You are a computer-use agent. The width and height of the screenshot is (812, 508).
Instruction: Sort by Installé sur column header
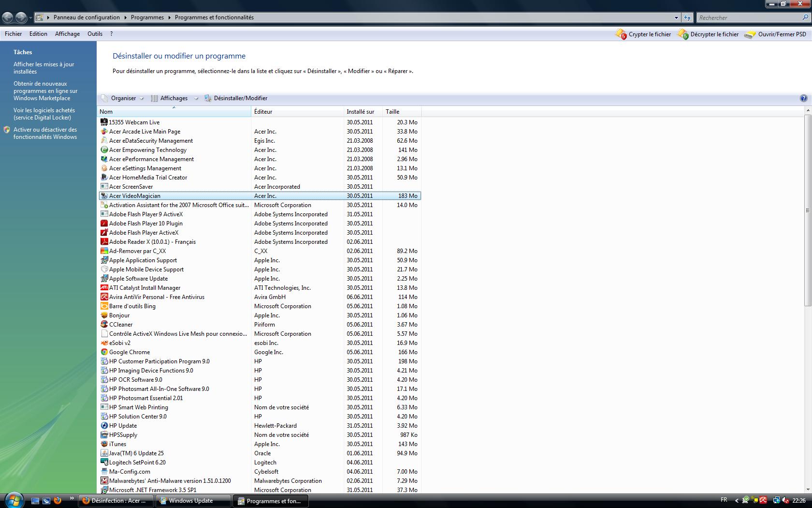pos(363,112)
